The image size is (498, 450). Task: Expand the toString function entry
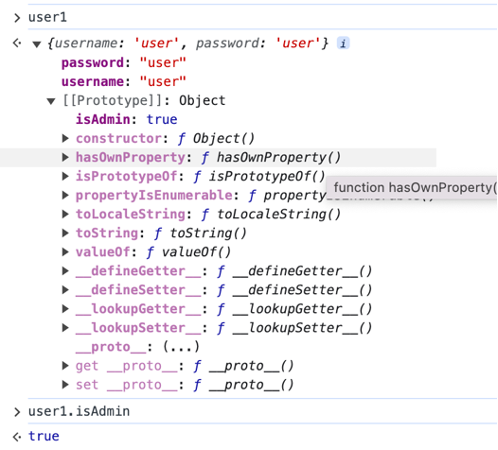[65, 233]
